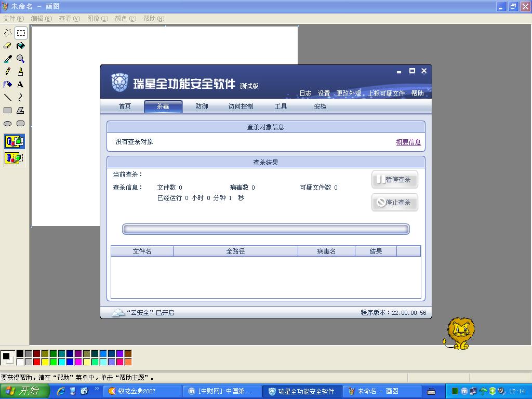532x399 pixels.
Task: Select the rectangular Select tool in Paint
Action: [x=21, y=33]
